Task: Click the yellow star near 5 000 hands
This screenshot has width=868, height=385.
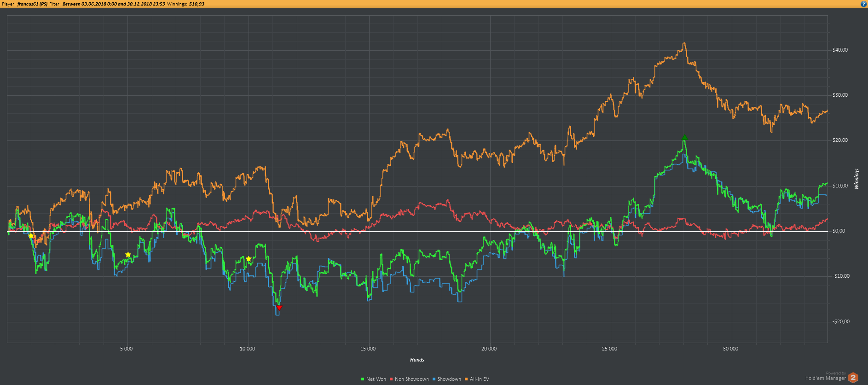Action: point(128,255)
